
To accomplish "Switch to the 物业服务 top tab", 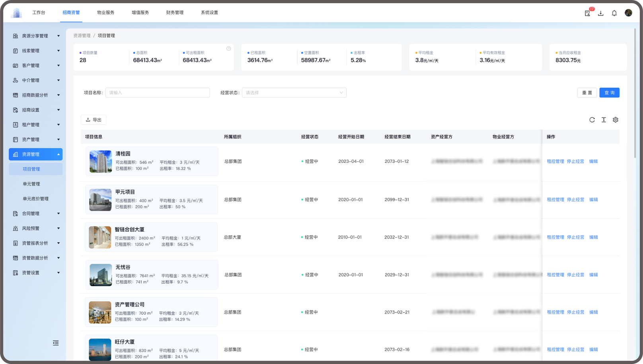I will (x=105, y=13).
